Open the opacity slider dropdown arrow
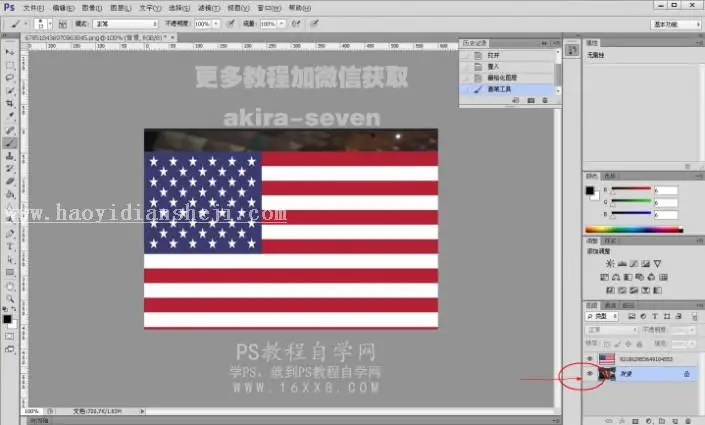This screenshot has width=705, height=425. 216,24
